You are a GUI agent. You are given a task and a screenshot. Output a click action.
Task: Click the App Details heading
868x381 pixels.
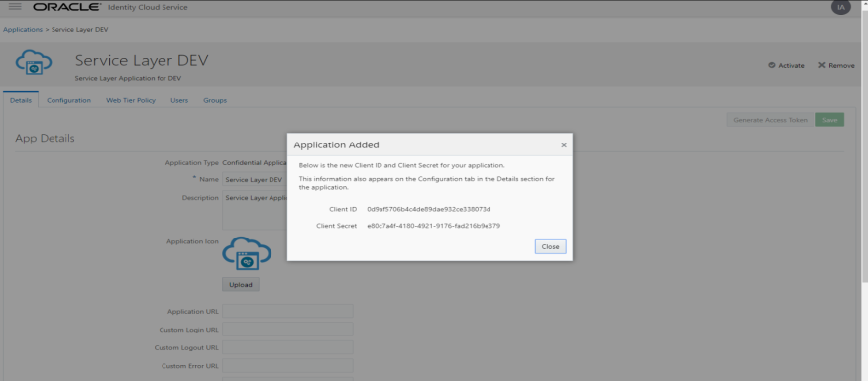pos(45,139)
